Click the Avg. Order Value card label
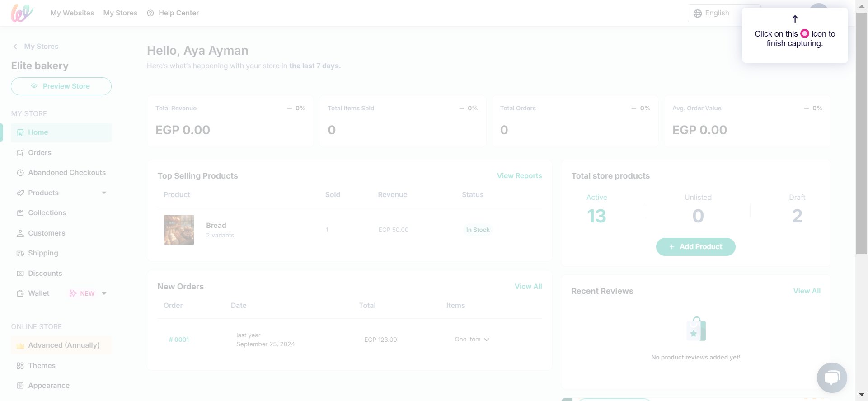Image resolution: width=868 pixels, height=401 pixels. pyautogui.click(x=697, y=109)
